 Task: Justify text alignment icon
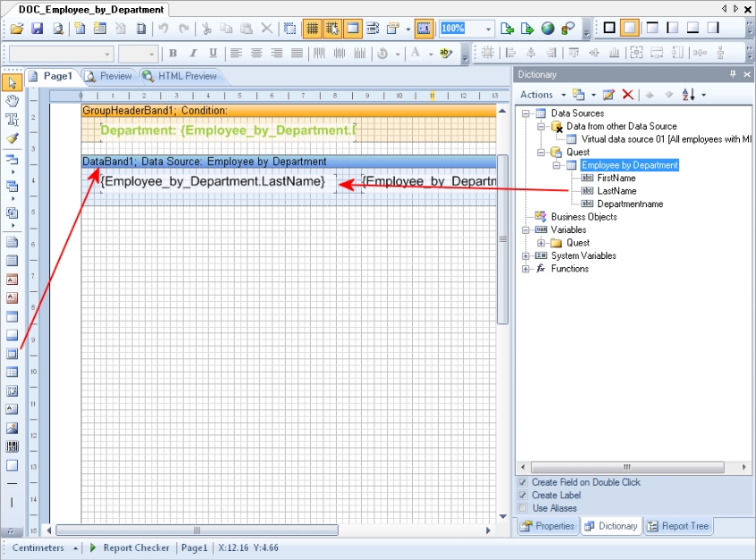(297, 53)
